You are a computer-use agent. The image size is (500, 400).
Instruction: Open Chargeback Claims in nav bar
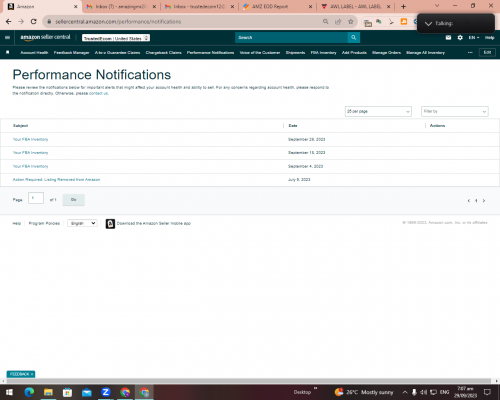(163, 53)
